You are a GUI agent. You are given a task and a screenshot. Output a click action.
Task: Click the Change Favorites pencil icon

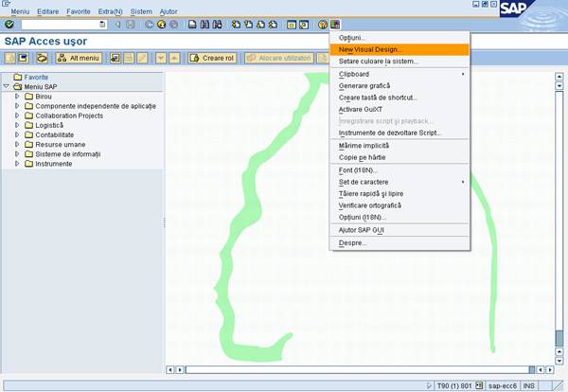coord(142,58)
